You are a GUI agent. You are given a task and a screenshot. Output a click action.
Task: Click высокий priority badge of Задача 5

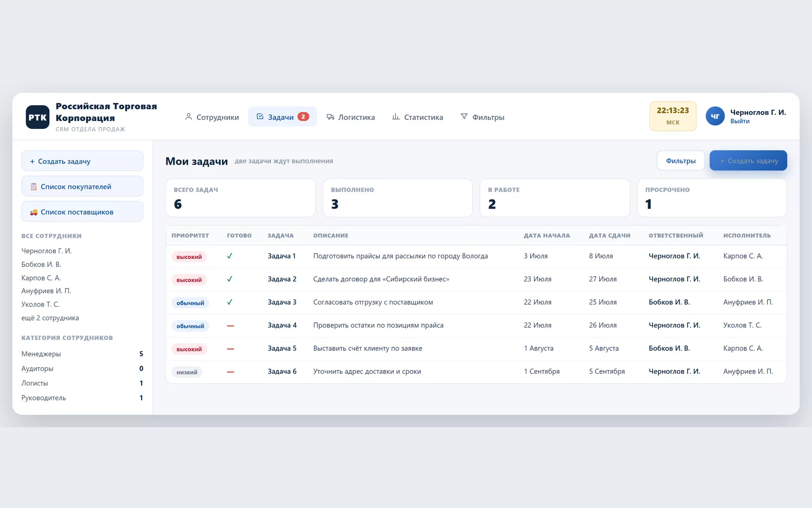189,349
